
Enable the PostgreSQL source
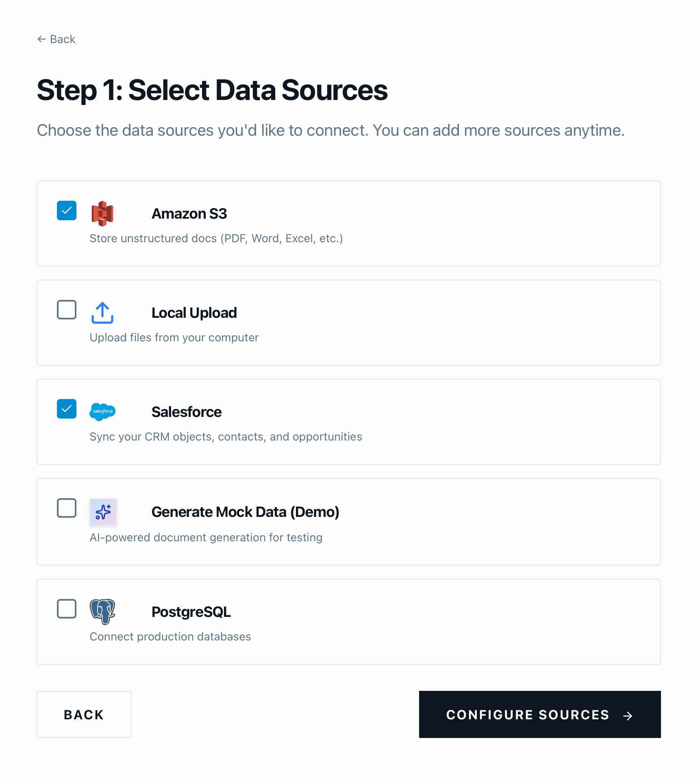[67, 609]
